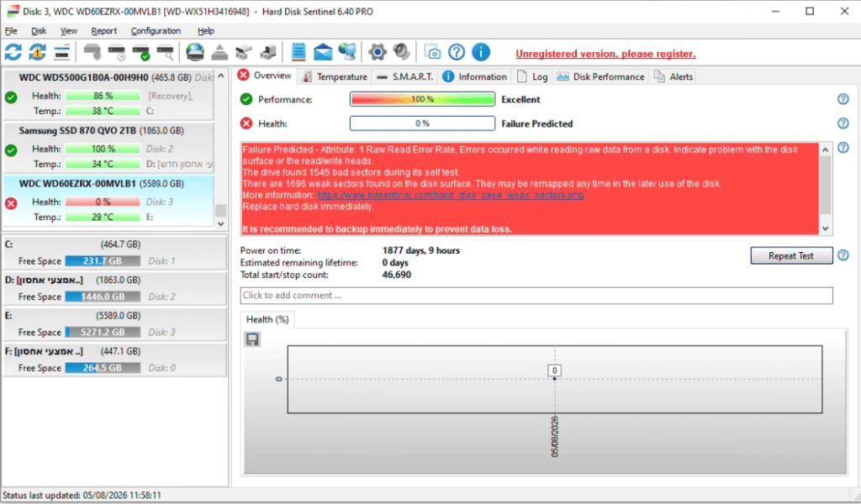
Task: Switch to the Alerts tab
Action: point(673,76)
